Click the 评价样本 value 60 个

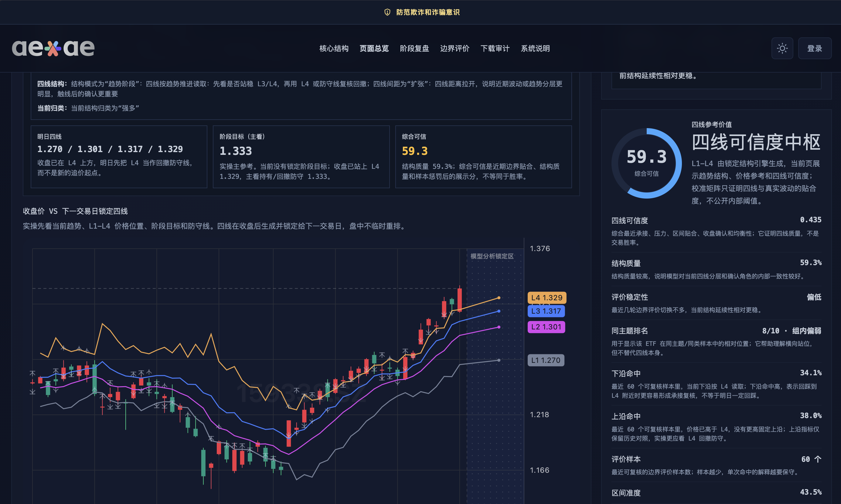click(811, 459)
